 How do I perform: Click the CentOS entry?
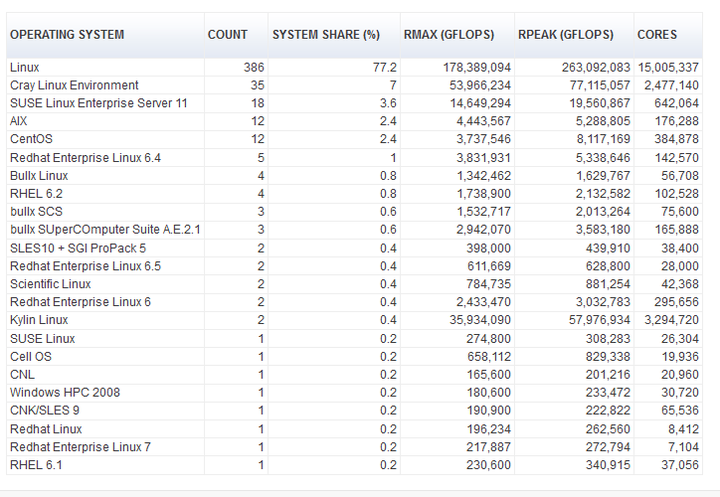point(31,139)
